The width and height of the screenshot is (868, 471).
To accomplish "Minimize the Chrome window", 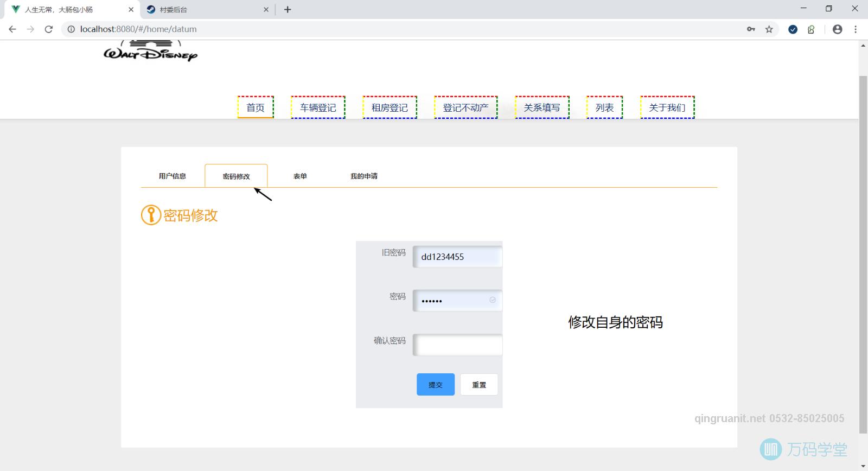I will click(803, 9).
